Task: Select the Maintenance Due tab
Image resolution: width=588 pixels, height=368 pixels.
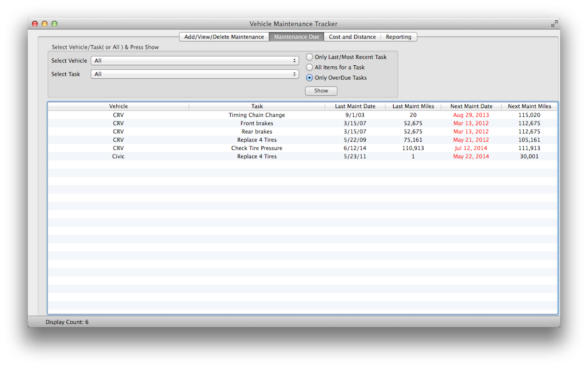Action: [296, 37]
